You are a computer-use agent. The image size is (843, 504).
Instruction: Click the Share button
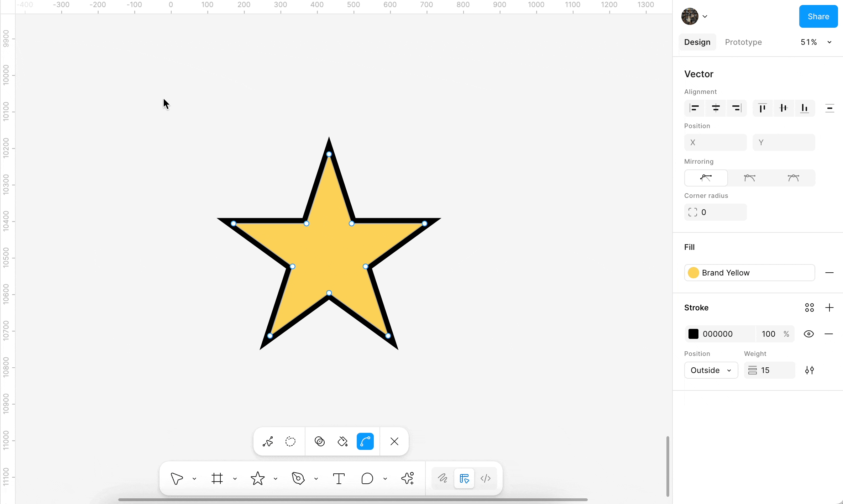coord(818,16)
